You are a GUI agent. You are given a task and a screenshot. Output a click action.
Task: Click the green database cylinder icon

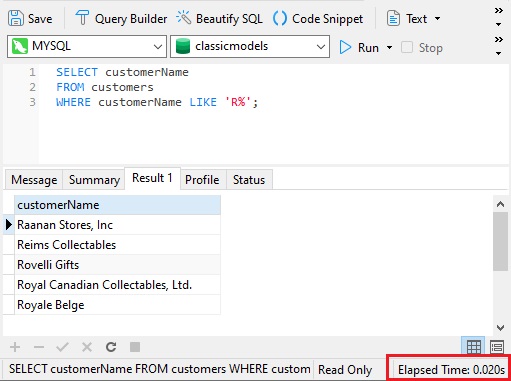click(183, 46)
